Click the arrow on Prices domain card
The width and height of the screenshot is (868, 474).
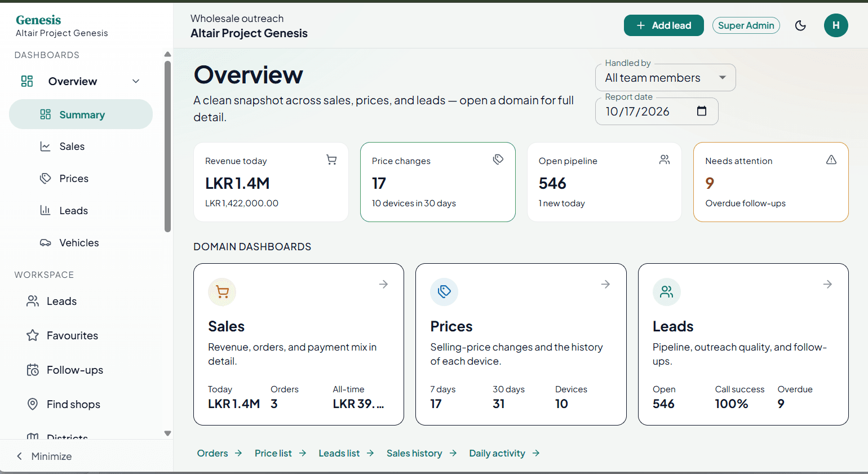(x=605, y=284)
